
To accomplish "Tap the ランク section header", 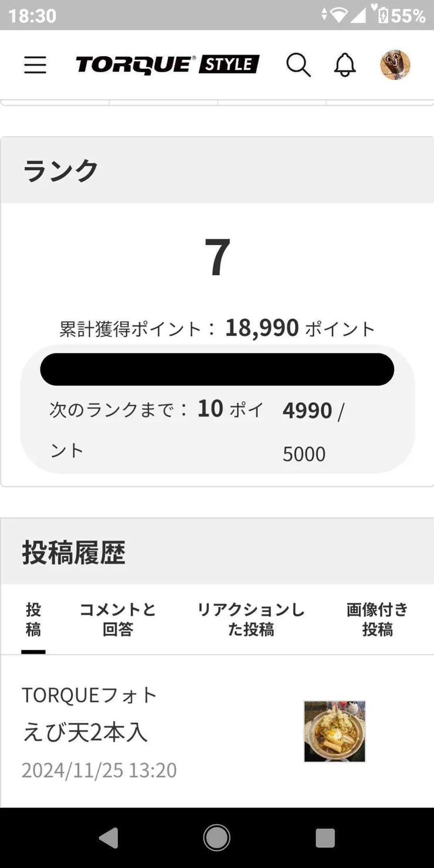I will [60, 169].
